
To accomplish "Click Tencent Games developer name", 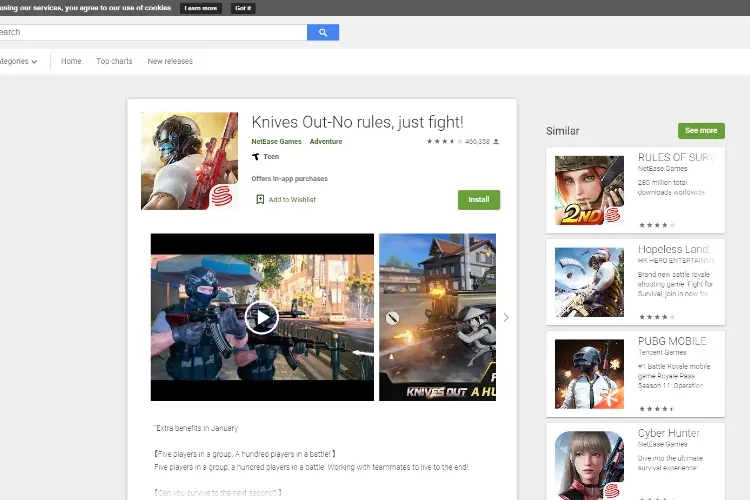I will [x=662, y=353].
